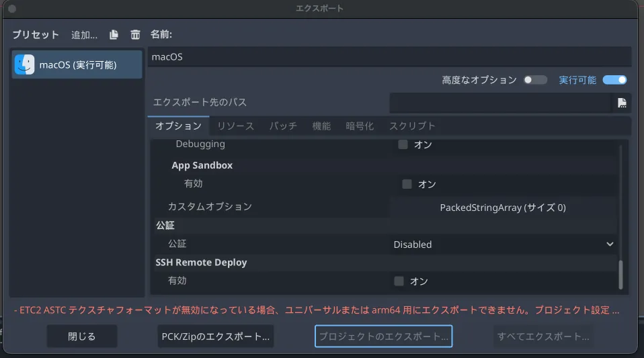Toggle the 実行可能 switch
The width and height of the screenshot is (644, 358).
[614, 80]
